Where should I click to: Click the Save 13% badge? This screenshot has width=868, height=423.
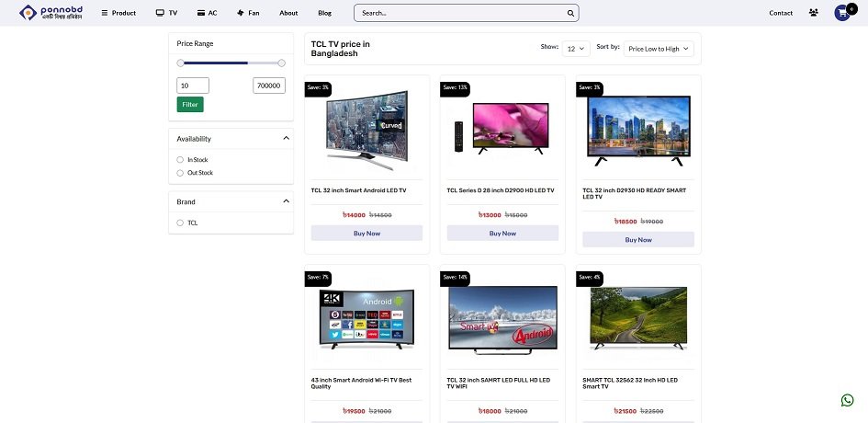[x=455, y=87]
